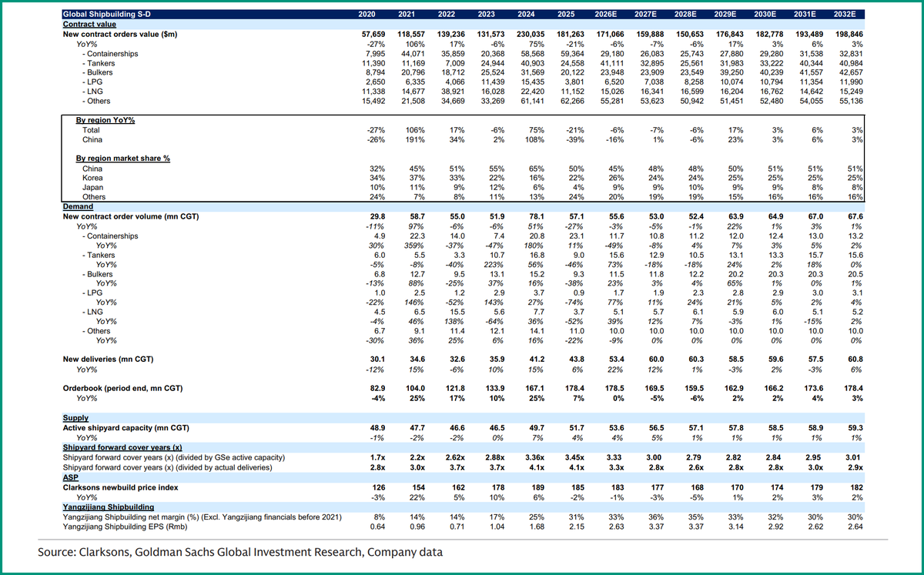The image size is (924, 575).
Task: Select the underlined "Contract value" section heading
Action: pos(89,24)
